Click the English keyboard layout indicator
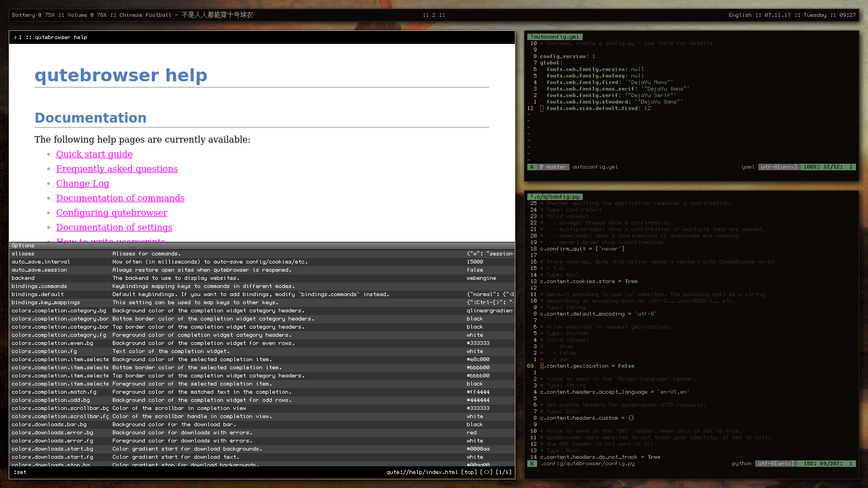This screenshot has width=868, height=488. pos(740,15)
